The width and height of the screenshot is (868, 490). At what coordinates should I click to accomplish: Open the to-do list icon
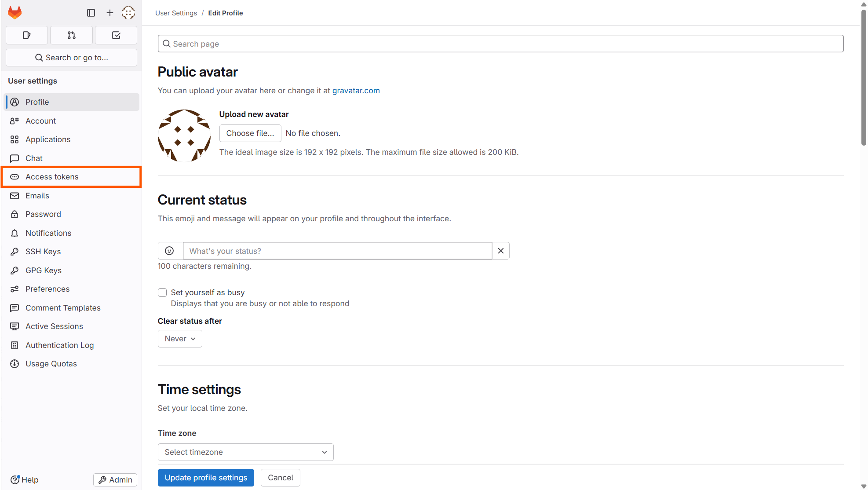coord(116,35)
